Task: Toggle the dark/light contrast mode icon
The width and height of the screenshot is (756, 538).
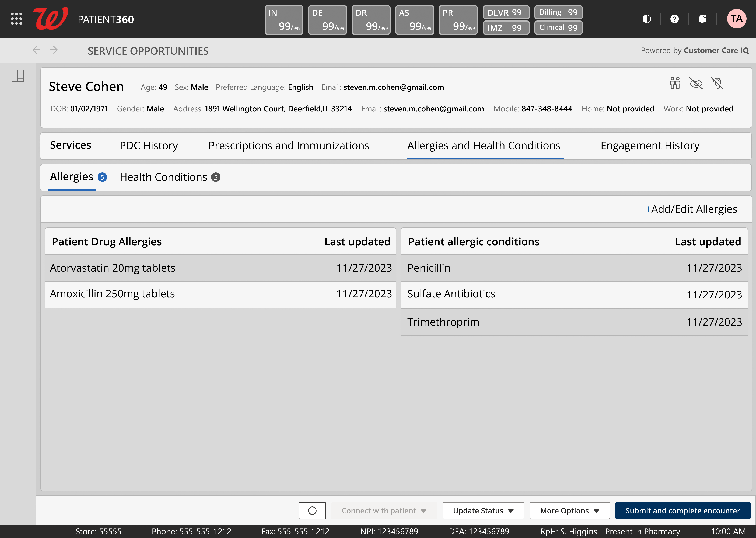Action: click(x=646, y=19)
